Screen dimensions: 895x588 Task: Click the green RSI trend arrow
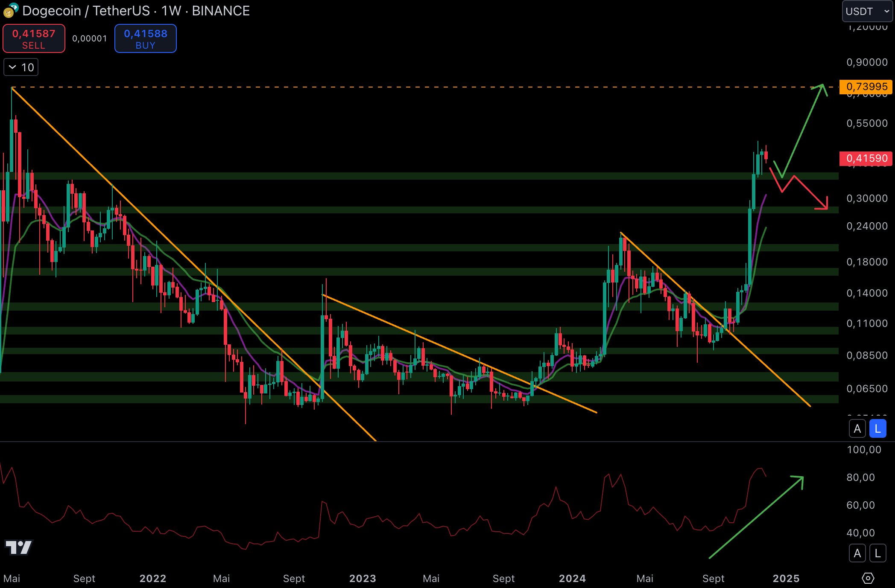(x=756, y=518)
